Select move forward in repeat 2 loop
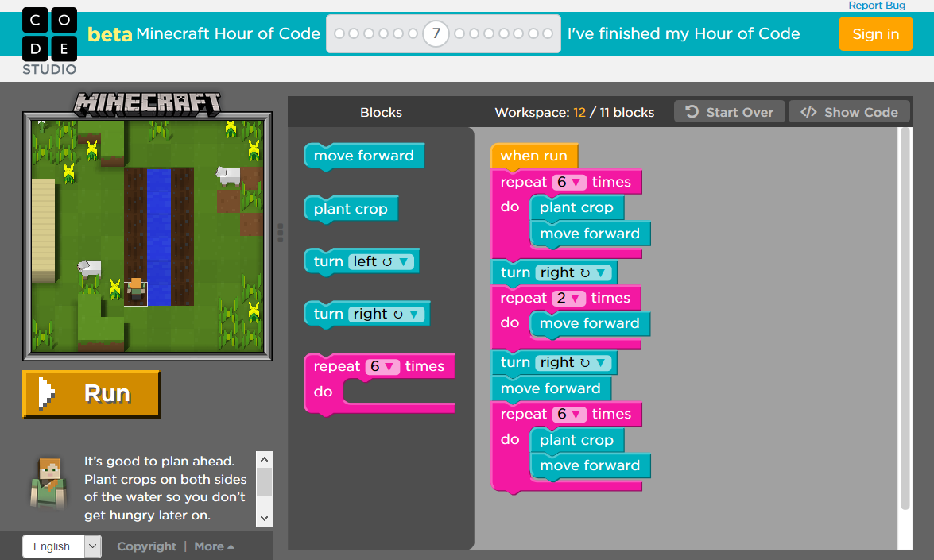Image resolution: width=934 pixels, height=560 pixels. click(x=589, y=324)
